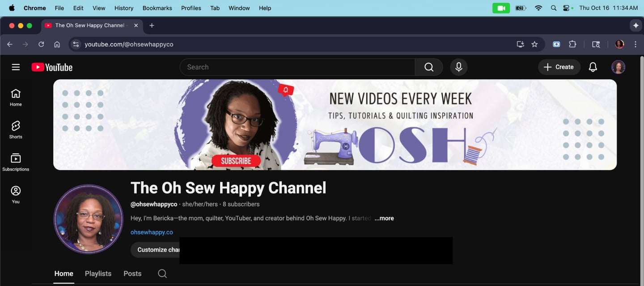Image resolution: width=644 pixels, height=286 pixels.
Task: Open the You section in sidebar
Action: 16,195
